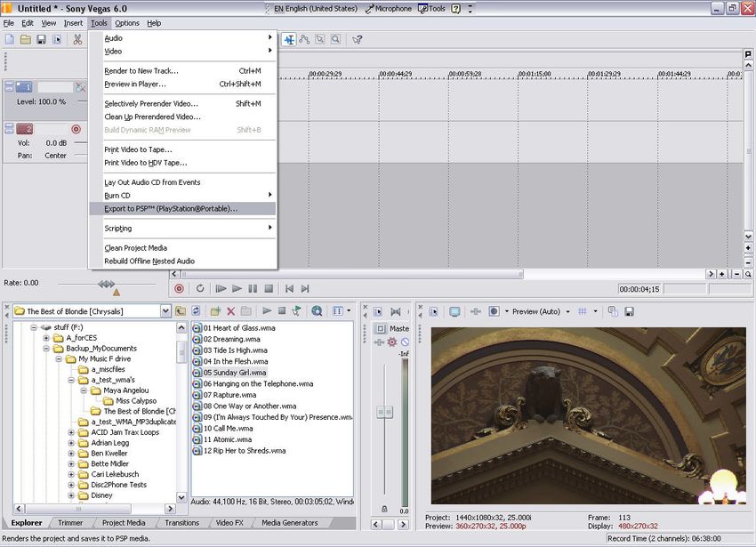Viewport: 756px width, 547px height.
Task: Select the Envelope Edit tool
Action: 305,39
